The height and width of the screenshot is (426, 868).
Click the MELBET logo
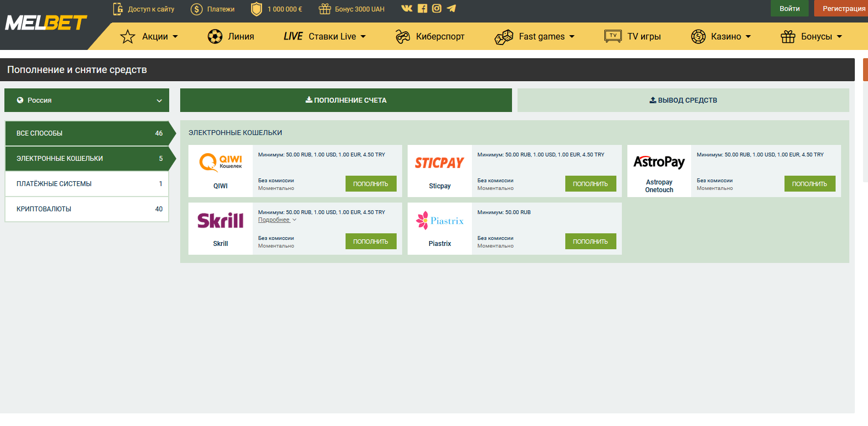click(x=46, y=23)
